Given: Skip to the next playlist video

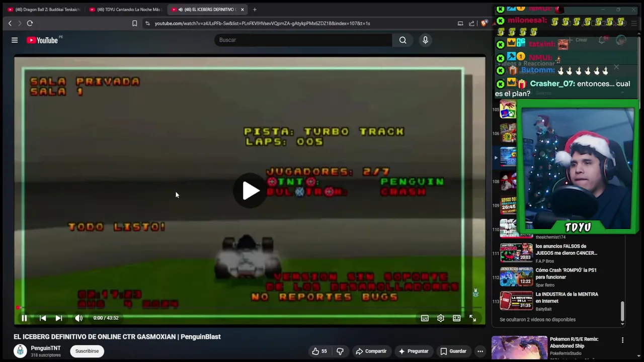Looking at the screenshot, I should [x=58, y=318].
